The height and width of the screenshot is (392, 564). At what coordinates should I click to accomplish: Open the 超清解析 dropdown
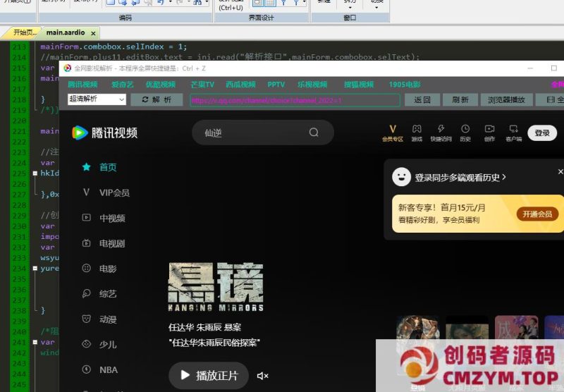pyautogui.click(x=97, y=100)
